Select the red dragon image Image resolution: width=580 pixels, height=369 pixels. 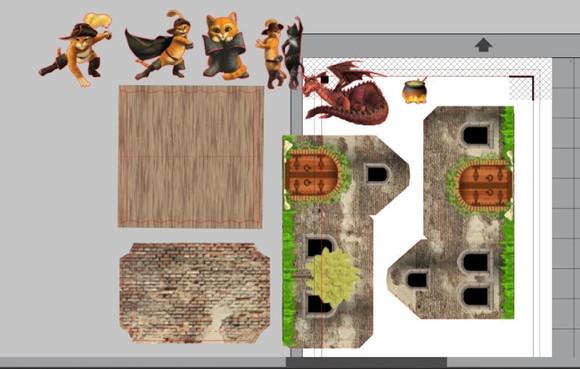(x=346, y=92)
